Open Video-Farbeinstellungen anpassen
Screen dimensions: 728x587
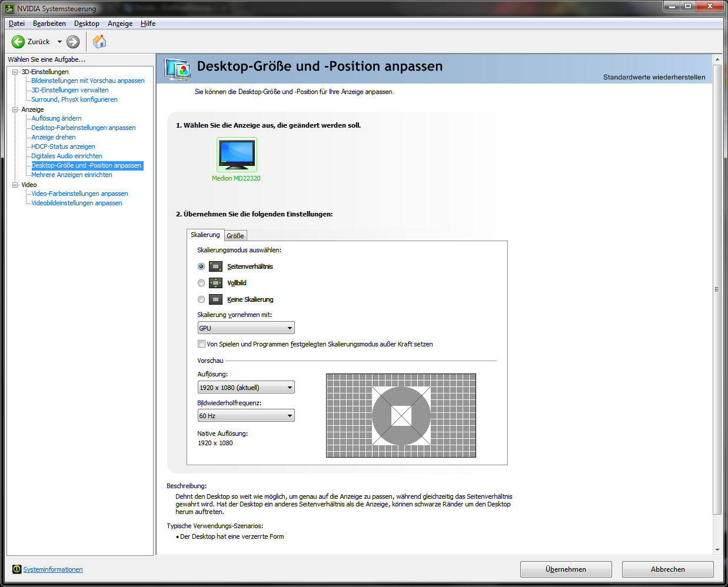79,194
